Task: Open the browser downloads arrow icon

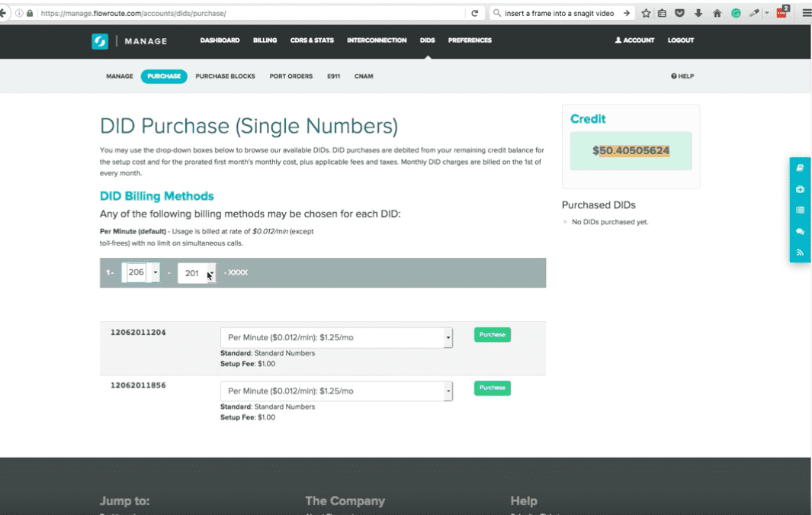Action: point(698,13)
